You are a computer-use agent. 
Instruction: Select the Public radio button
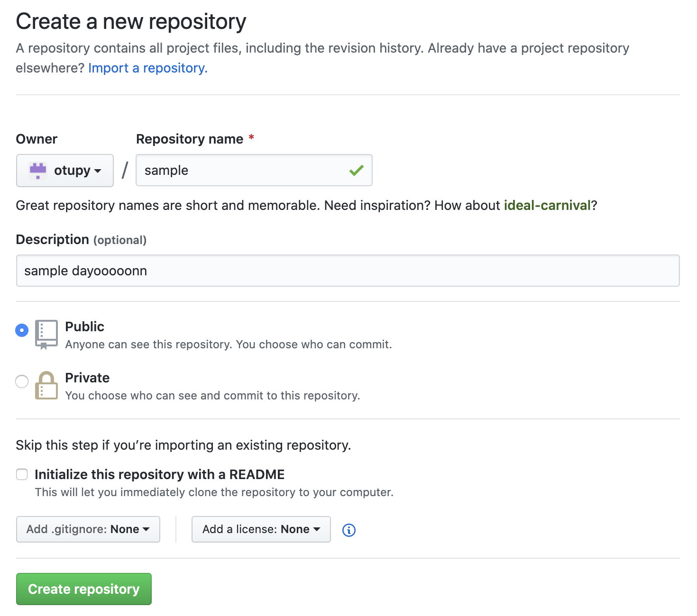[x=22, y=330]
